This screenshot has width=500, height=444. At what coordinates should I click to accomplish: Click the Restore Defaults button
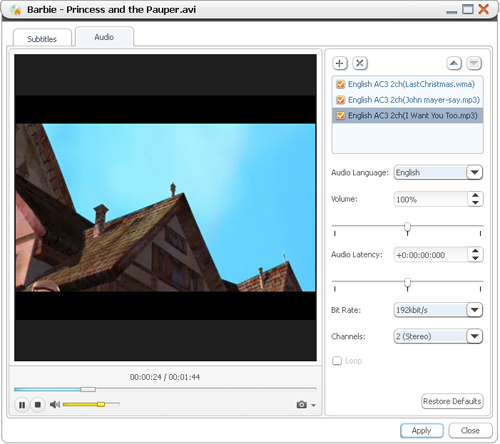[452, 401]
